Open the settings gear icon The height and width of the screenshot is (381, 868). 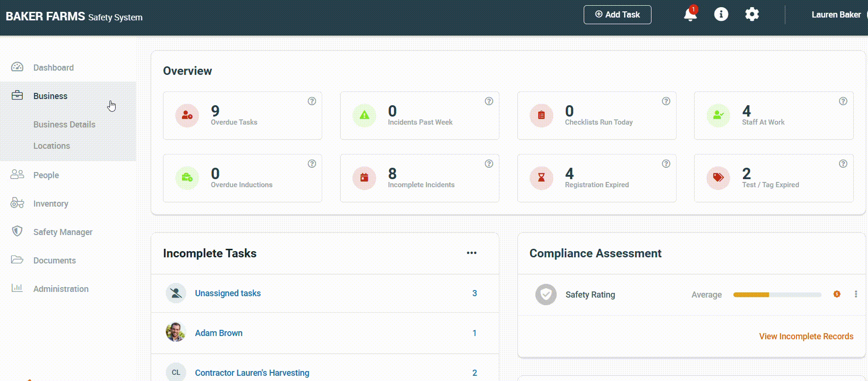(751, 14)
